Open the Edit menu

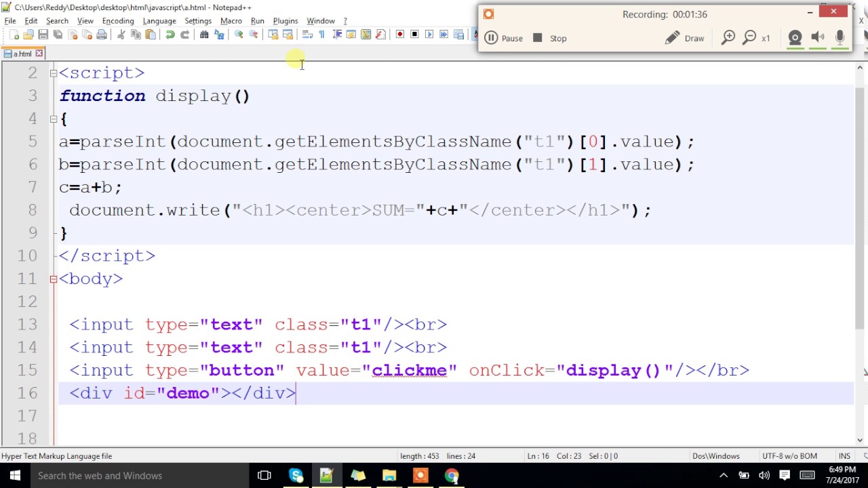[31, 21]
